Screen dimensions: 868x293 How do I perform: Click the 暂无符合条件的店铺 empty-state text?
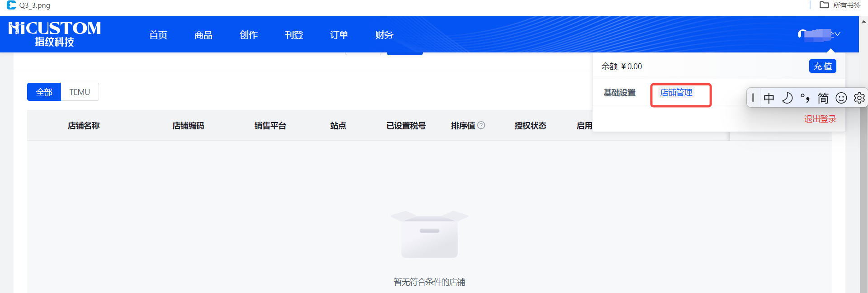point(429,282)
